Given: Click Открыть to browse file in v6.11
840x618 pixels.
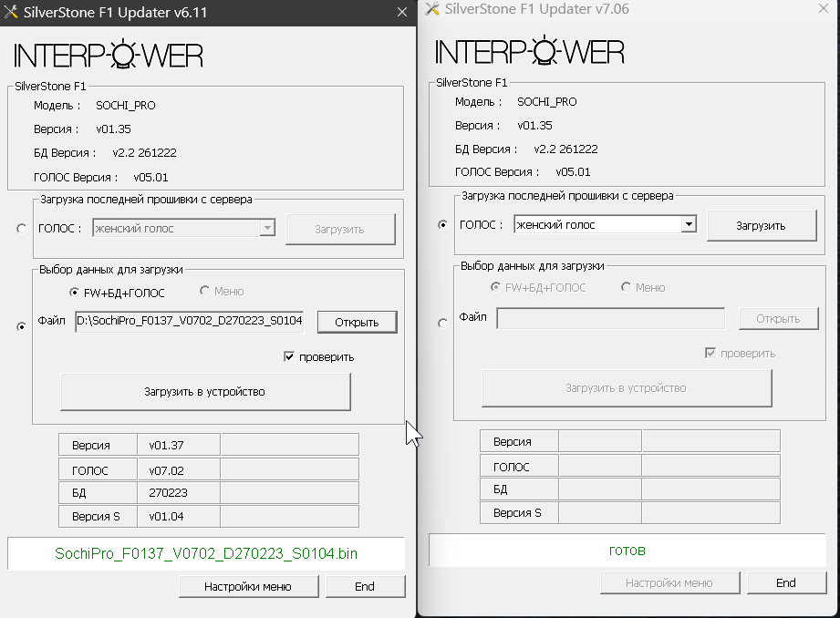Looking at the screenshot, I should [357, 322].
